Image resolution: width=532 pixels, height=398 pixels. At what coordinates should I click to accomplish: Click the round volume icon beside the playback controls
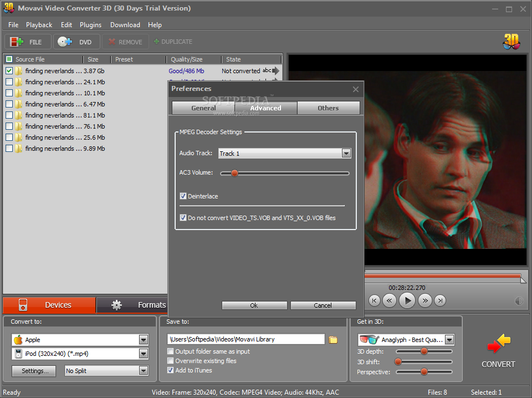coord(519,300)
